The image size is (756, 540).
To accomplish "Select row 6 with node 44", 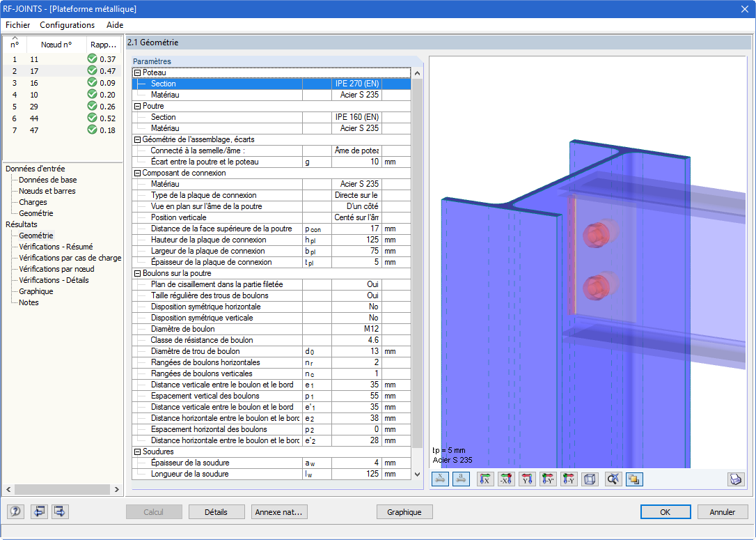I will pos(63,118).
